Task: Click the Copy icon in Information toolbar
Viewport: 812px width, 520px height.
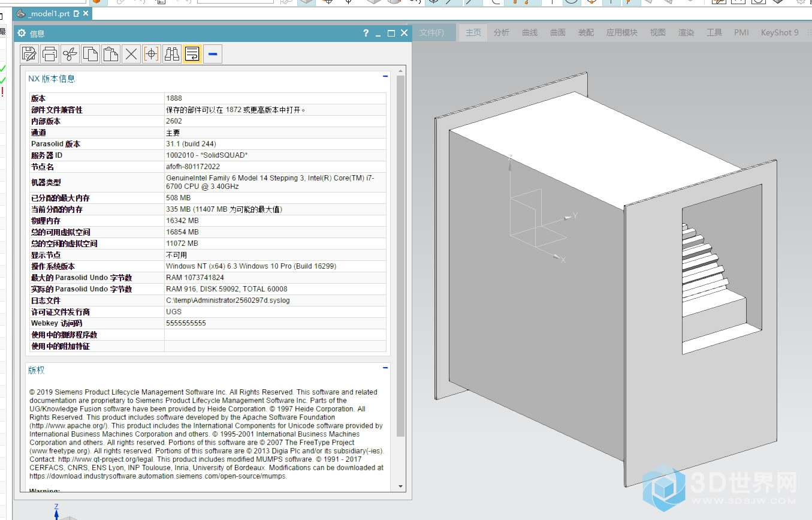Action: click(x=90, y=54)
